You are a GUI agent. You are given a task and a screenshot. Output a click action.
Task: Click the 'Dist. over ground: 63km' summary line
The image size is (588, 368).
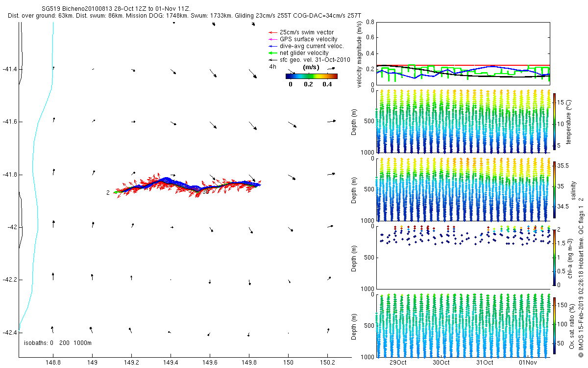(185, 16)
